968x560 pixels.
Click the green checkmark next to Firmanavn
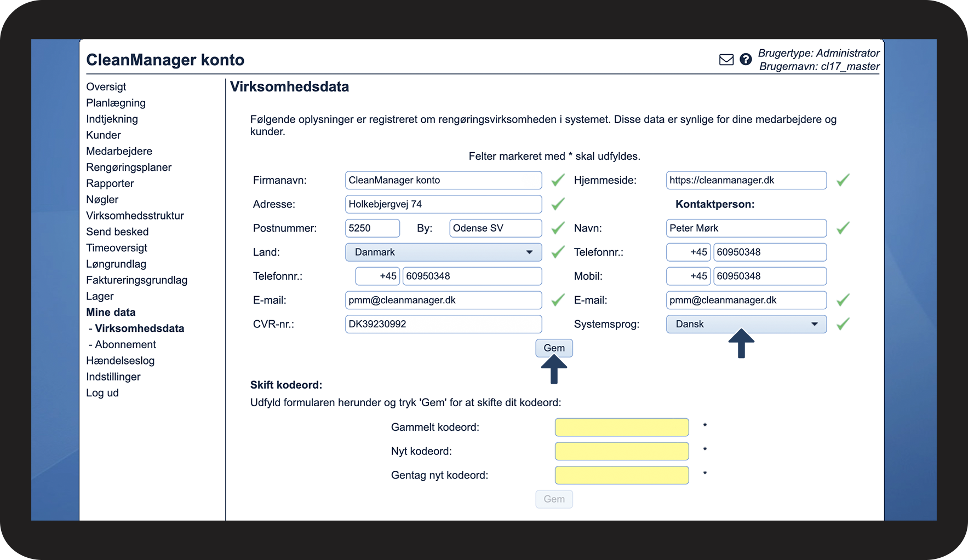click(558, 180)
